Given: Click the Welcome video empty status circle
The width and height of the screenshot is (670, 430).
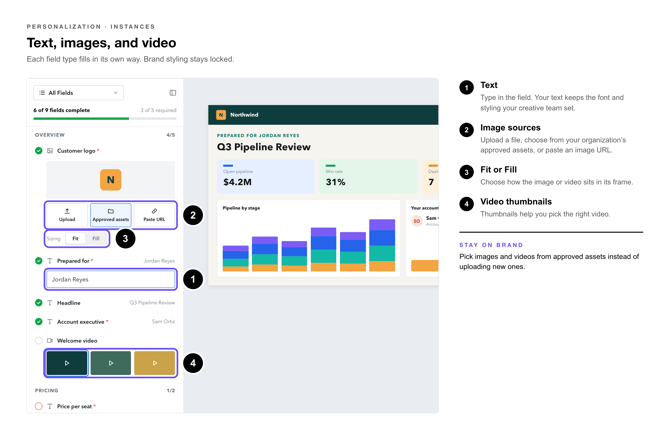Looking at the screenshot, I should (x=38, y=341).
